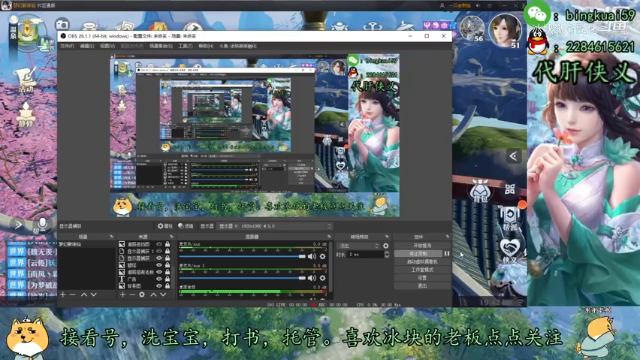Open the 文件 menu
This screenshot has width=640, height=360.
tap(67, 46)
